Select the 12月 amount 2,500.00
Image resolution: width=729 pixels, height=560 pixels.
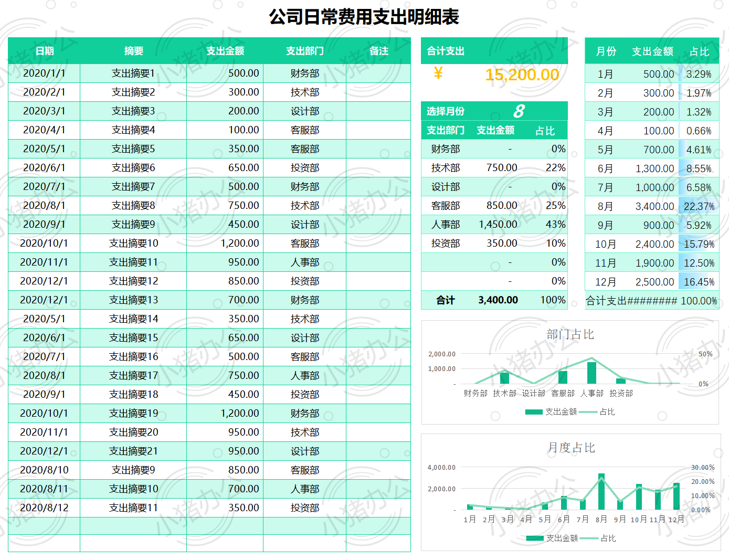[x=654, y=282]
